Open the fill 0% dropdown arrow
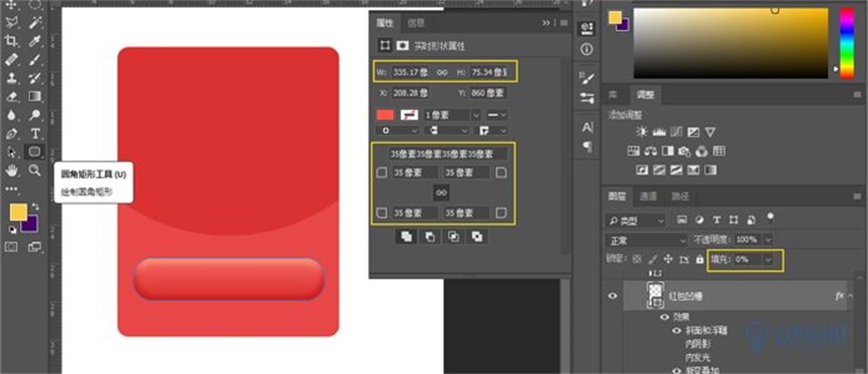Image resolution: width=868 pixels, height=374 pixels. [768, 259]
